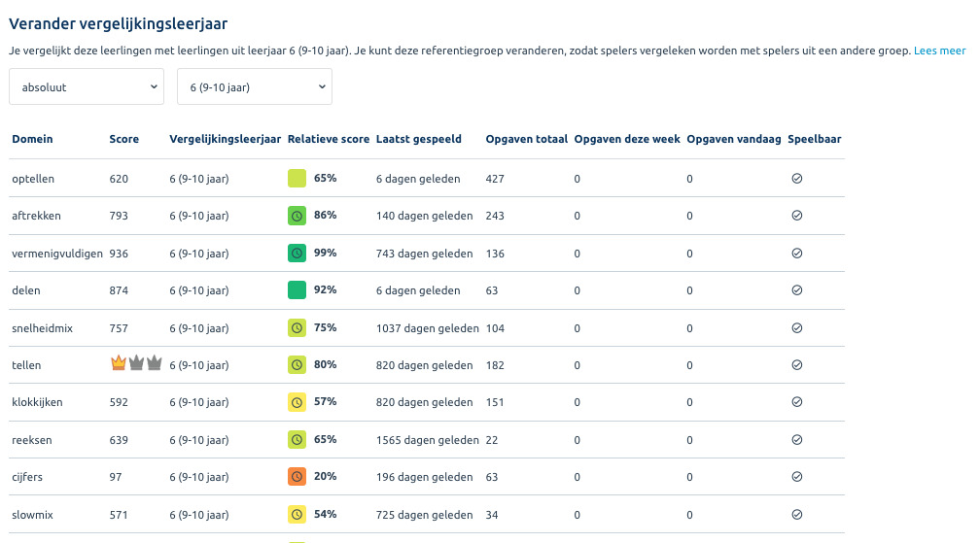The width and height of the screenshot is (980, 543).
Task: Click the clock icon beside 99% vermenigvuldigen
Action: (297, 254)
